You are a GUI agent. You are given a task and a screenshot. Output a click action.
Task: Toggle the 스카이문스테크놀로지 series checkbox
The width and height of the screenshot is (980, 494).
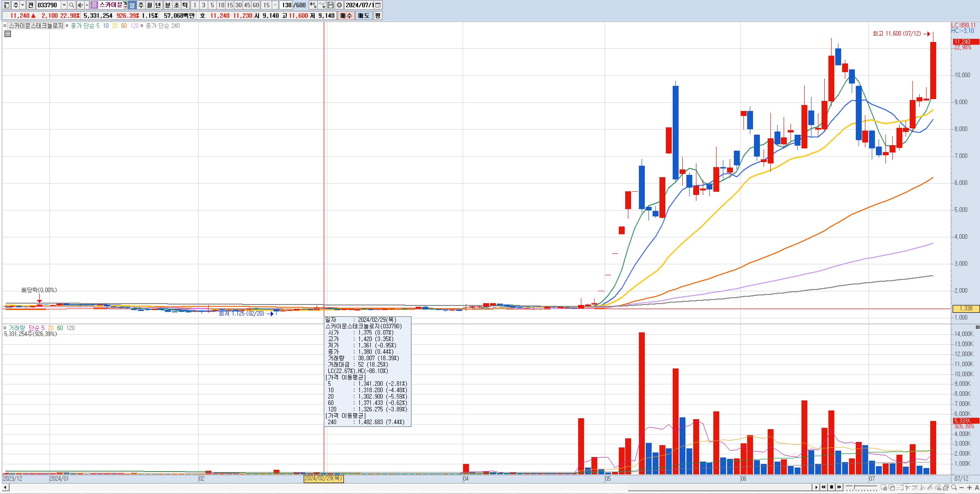pyautogui.click(x=5, y=26)
